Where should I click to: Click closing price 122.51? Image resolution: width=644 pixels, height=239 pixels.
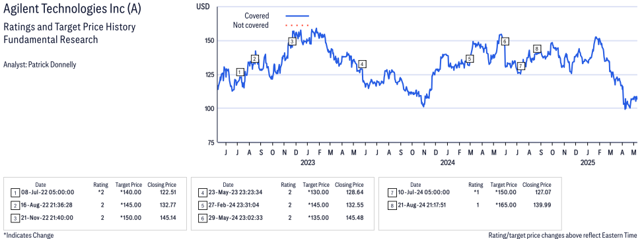click(168, 192)
